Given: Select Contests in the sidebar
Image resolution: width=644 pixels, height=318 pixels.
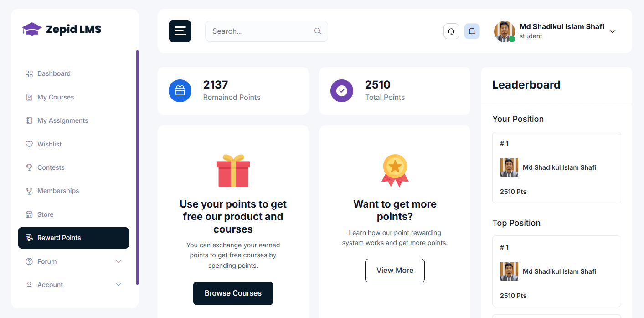Looking at the screenshot, I should [x=51, y=167].
